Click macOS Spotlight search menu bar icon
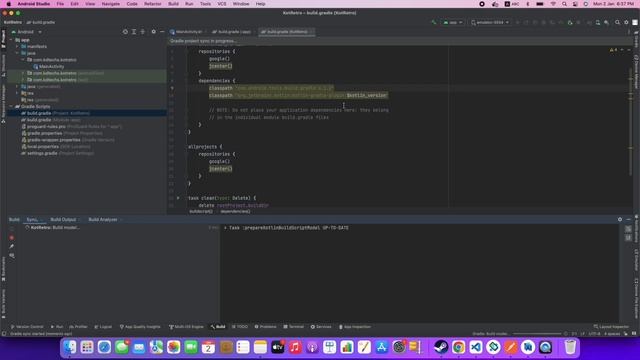Screen dimensions: 640x360 [564, 4]
